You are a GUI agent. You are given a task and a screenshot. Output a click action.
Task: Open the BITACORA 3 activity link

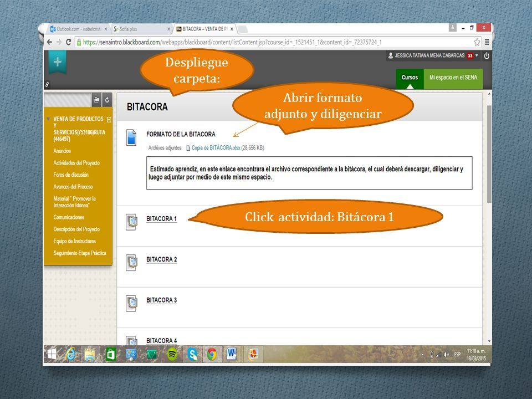click(x=161, y=300)
